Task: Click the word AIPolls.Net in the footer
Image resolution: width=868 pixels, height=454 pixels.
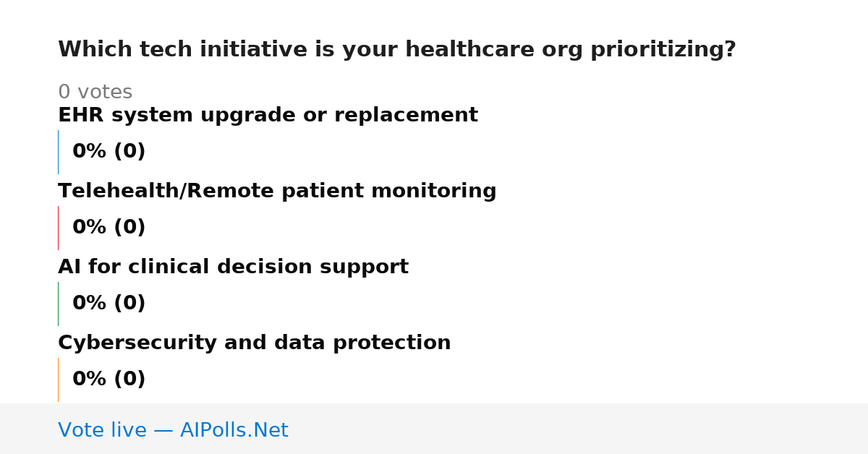Action: (x=234, y=430)
